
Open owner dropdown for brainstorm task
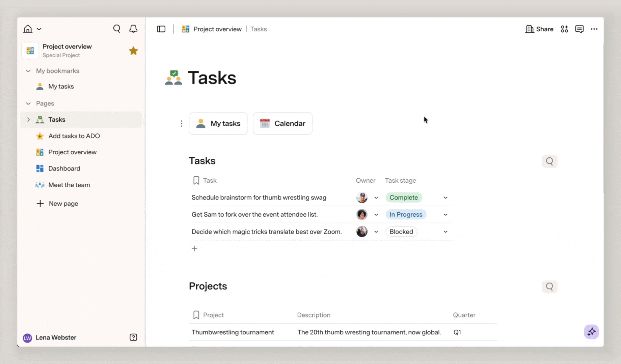click(376, 198)
